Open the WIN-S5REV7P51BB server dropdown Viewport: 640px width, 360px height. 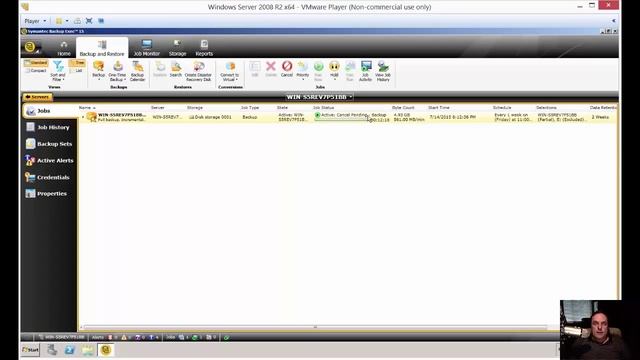pos(320,97)
